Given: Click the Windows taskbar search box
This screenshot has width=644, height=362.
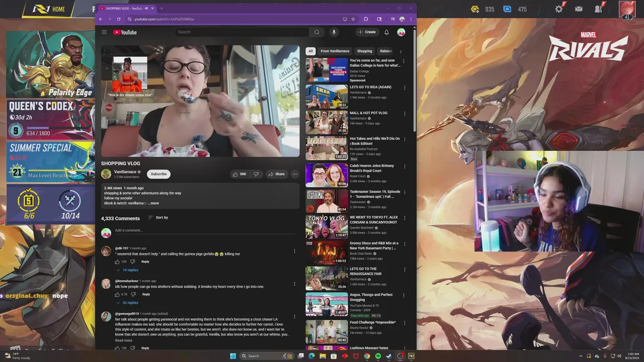Looking at the screenshot, I should [266, 356].
